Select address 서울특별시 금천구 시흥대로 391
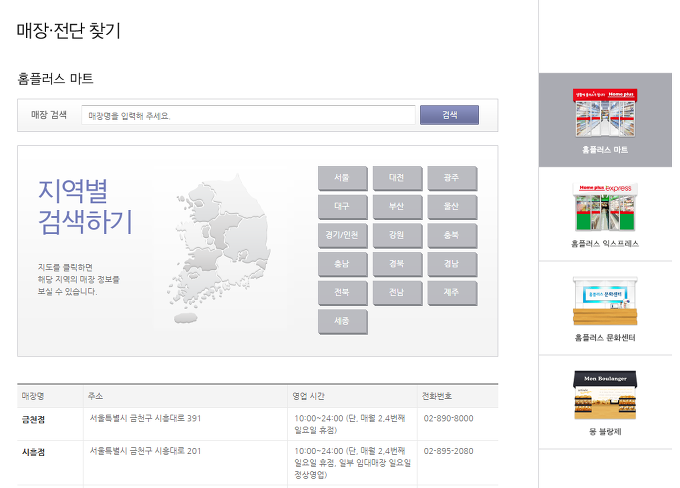Viewport: 680px width, 488px height. [x=145, y=419]
